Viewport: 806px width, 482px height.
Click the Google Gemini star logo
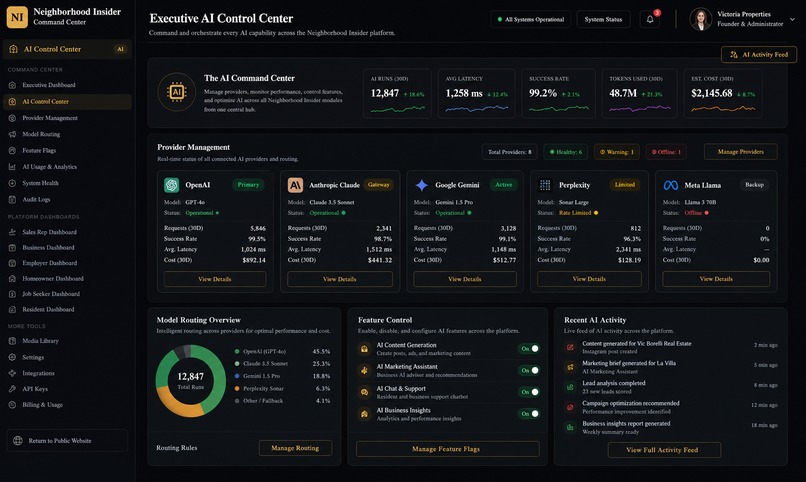coord(422,185)
